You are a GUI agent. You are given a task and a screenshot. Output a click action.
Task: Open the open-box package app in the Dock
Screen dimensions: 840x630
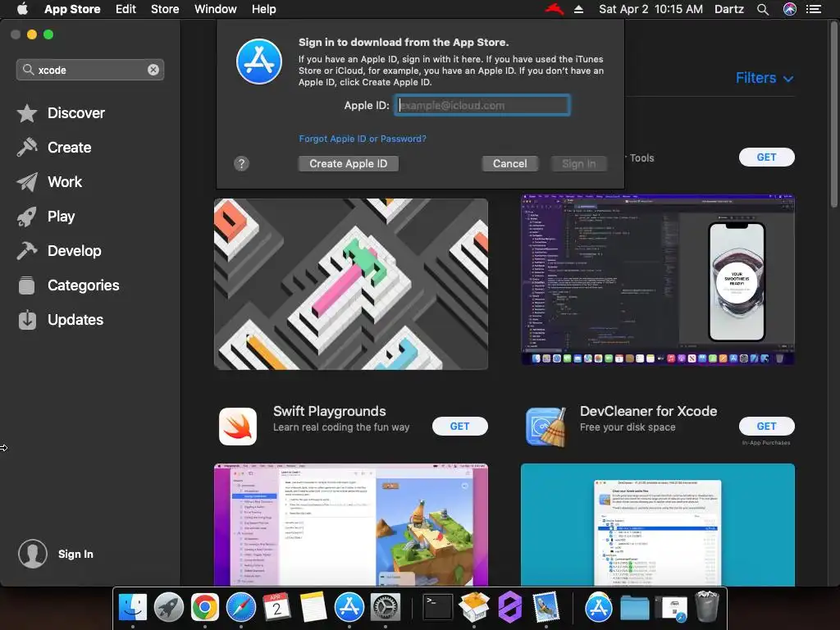(x=474, y=607)
